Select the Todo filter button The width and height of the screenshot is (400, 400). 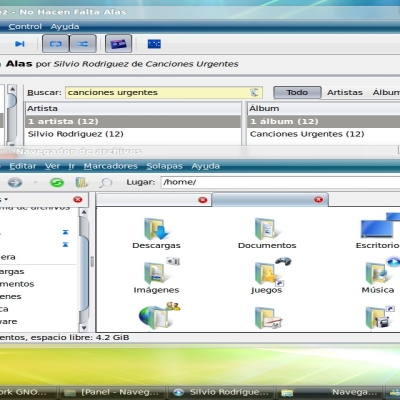(x=297, y=92)
